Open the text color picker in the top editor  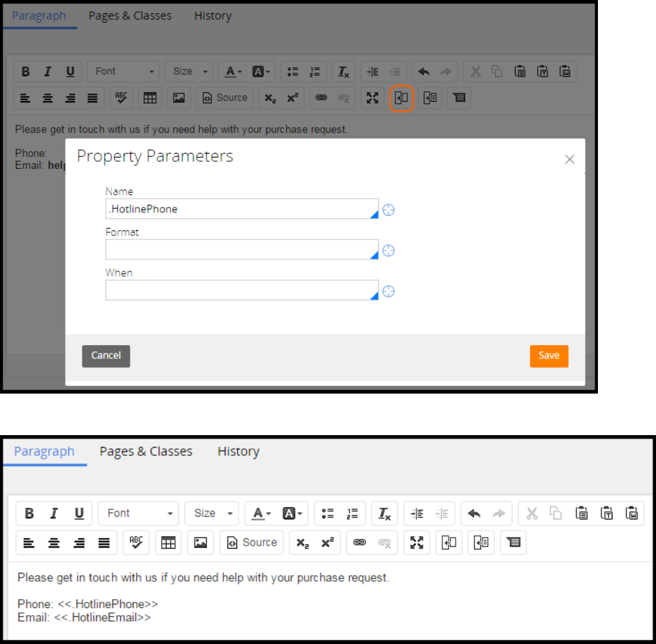coord(234,72)
